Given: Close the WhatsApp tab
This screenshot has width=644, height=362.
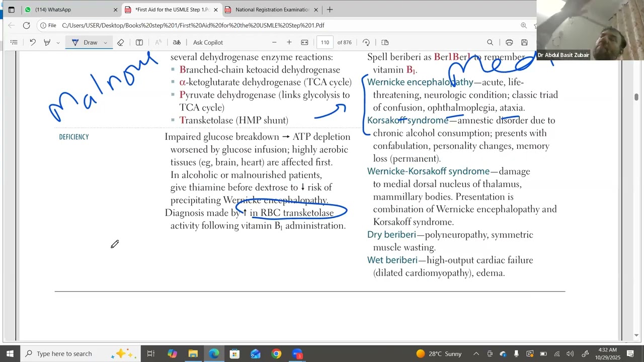Looking at the screenshot, I should point(115,10).
